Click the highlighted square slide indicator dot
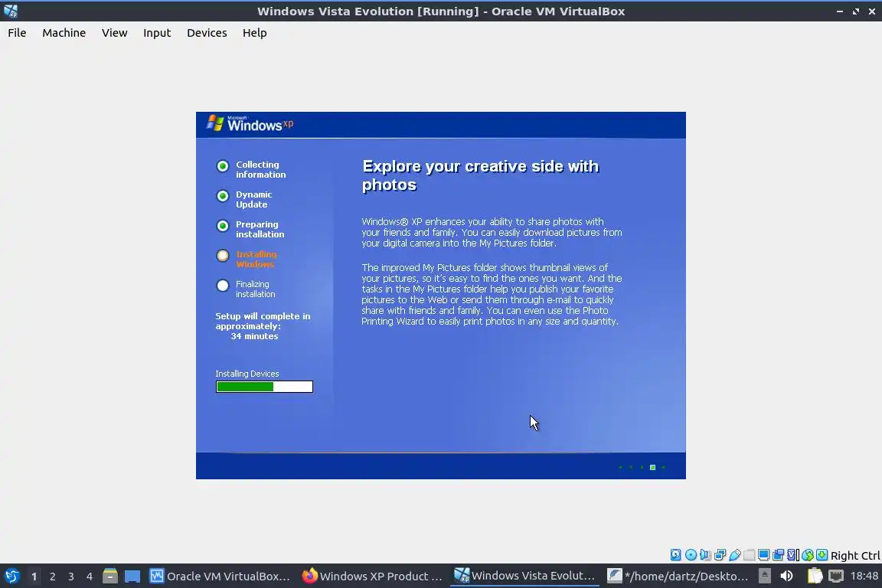 (x=652, y=468)
